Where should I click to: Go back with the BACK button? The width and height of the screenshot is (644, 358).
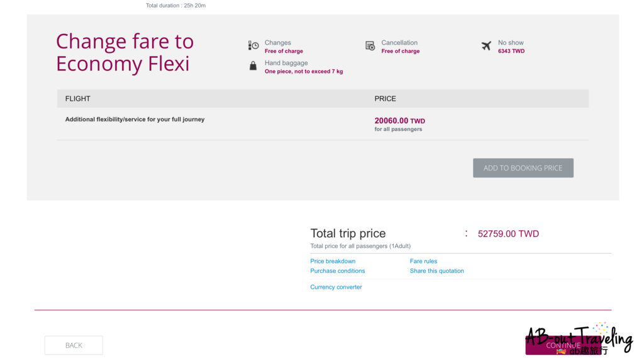[x=74, y=345]
